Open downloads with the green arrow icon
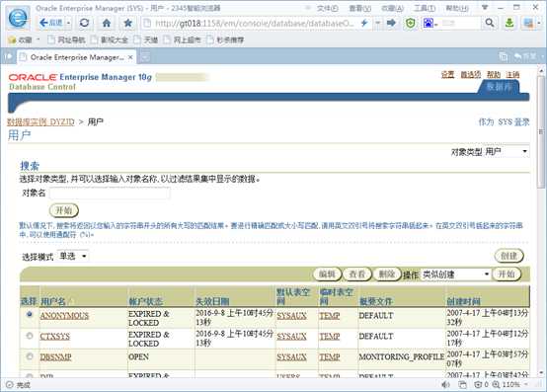Image resolution: width=547 pixels, height=392 pixels. click(x=509, y=23)
